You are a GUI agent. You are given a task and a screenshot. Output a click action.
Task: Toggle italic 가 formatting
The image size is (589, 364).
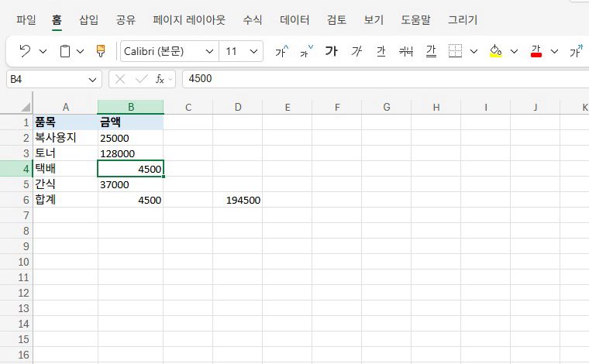[356, 51]
